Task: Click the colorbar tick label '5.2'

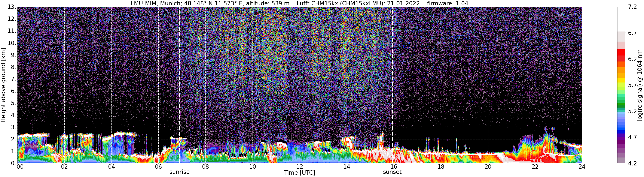Action: click(x=632, y=111)
